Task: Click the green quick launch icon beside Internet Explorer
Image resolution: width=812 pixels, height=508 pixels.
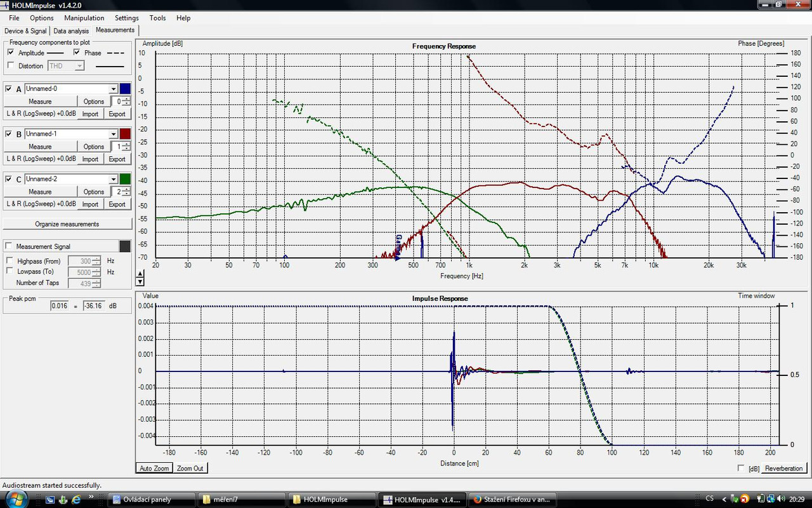Action: pos(63,500)
